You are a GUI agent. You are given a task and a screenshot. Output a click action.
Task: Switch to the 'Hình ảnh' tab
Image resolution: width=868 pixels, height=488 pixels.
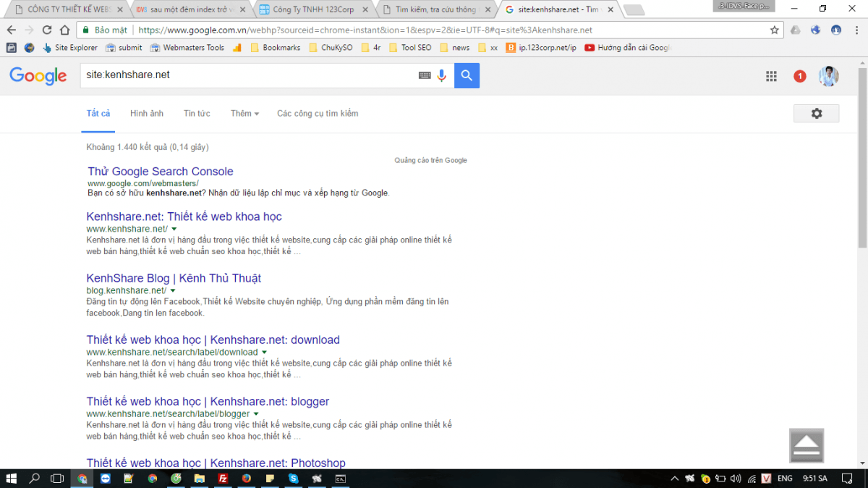click(147, 114)
